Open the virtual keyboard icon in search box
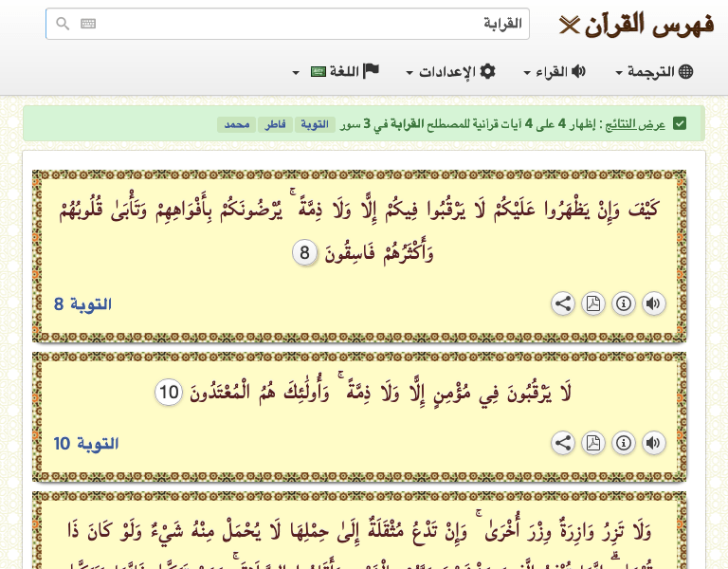The height and width of the screenshot is (569, 728). (88, 24)
